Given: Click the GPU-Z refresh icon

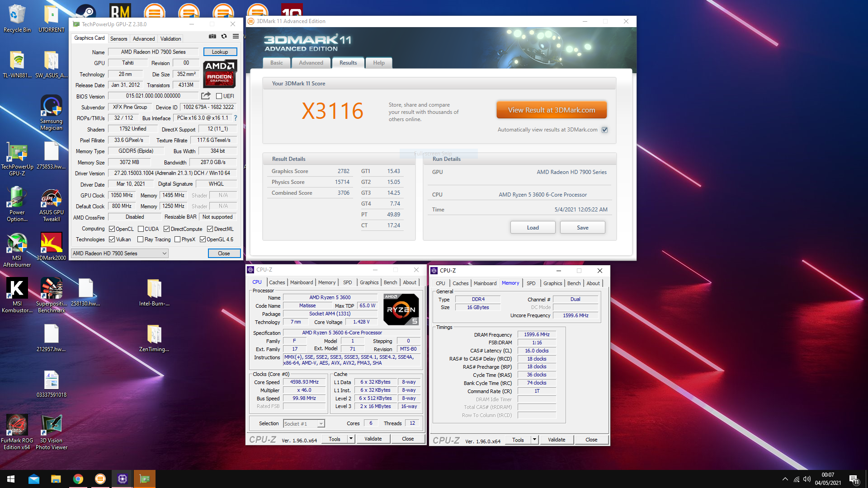Looking at the screenshot, I should [224, 37].
